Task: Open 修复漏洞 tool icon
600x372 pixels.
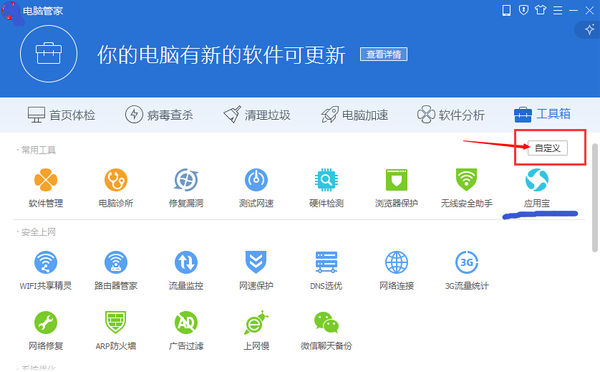Action: click(186, 187)
